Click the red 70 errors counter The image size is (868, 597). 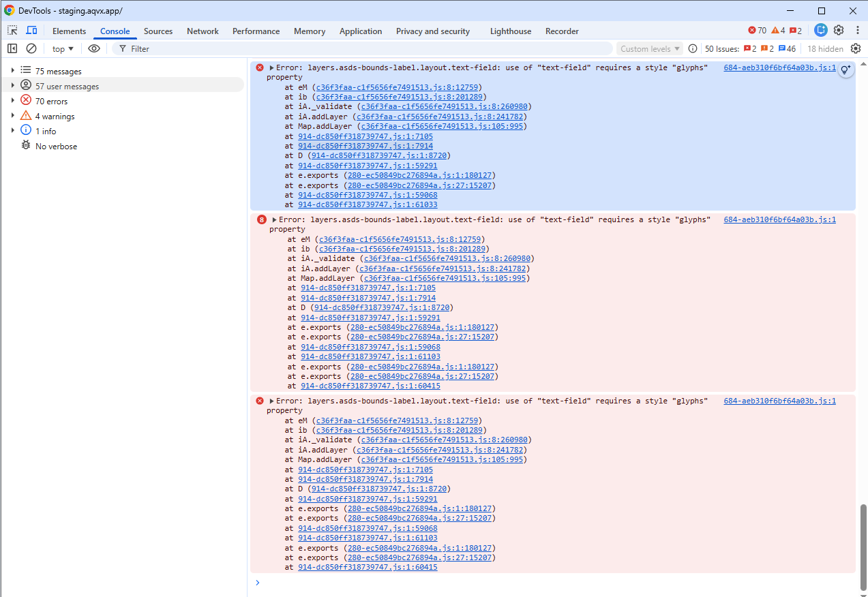coord(757,31)
